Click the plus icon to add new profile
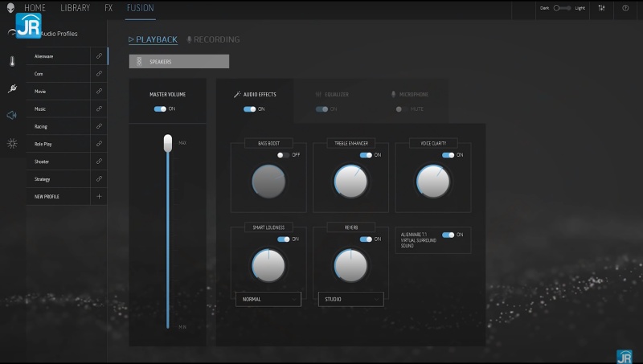Viewport: 643px width, 364px height. click(x=99, y=196)
